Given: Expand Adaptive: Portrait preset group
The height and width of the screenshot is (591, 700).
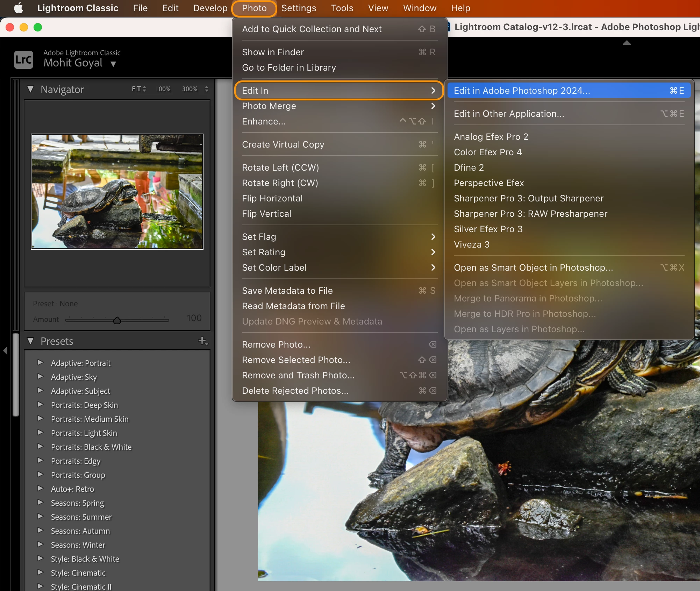Looking at the screenshot, I should tap(41, 363).
